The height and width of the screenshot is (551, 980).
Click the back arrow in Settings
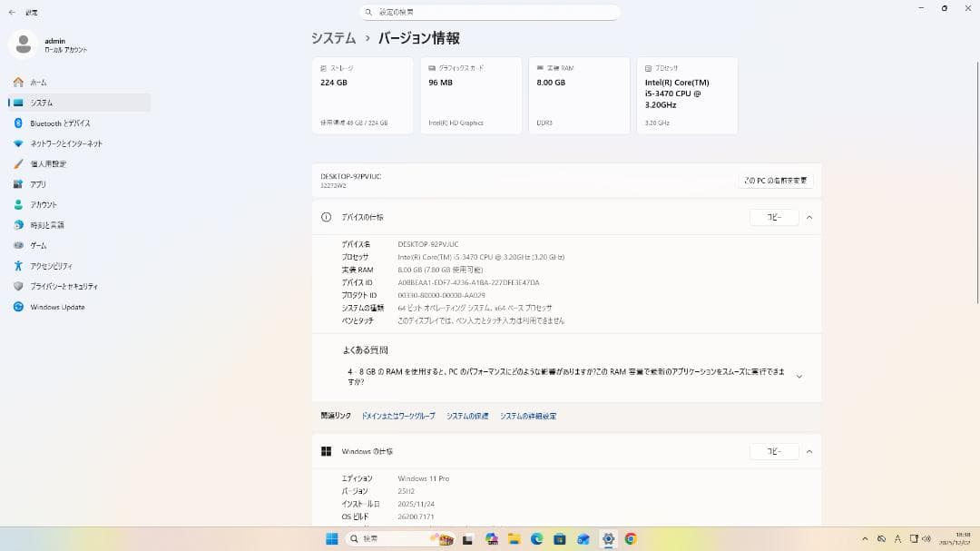[x=10, y=12]
